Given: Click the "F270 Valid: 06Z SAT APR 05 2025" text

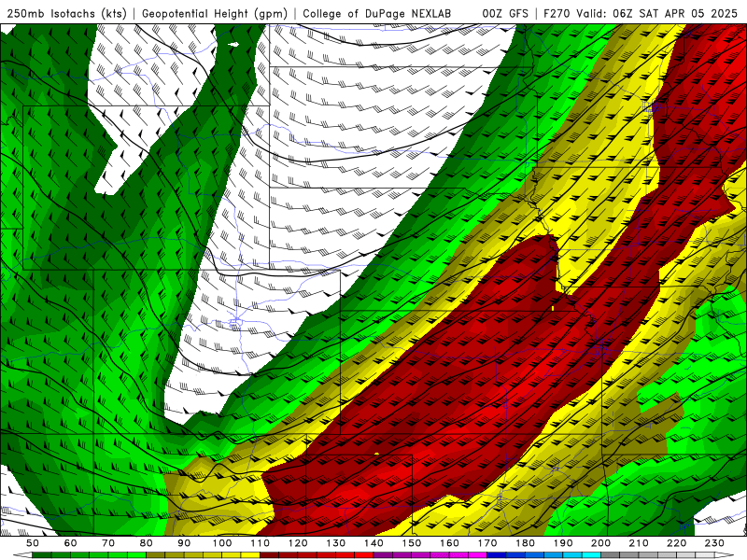Looking at the screenshot, I should [x=641, y=14].
